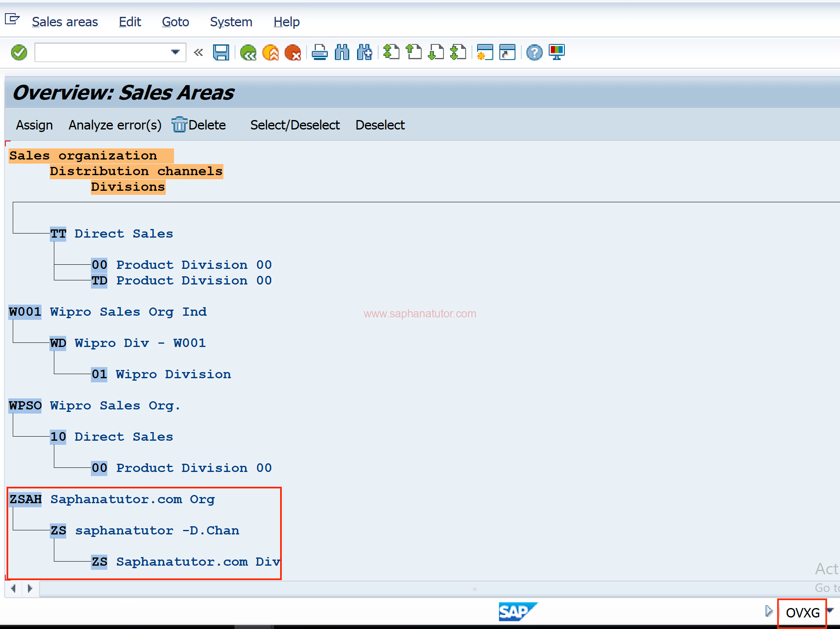Screen dimensions: 840x629
Task: Click the Print icon
Action: [x=320, y=53]
